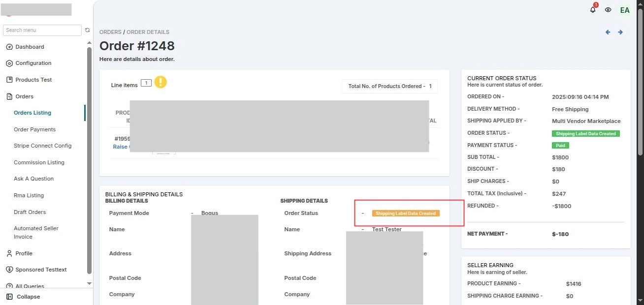Go to previous order arrow

(608, 32)
